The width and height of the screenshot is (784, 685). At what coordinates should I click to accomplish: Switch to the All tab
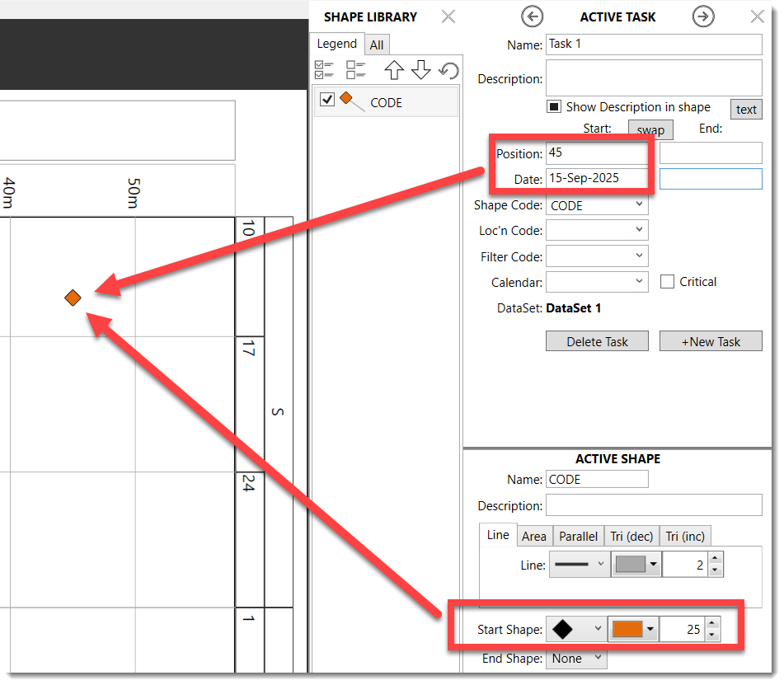[x=377, y=45]
